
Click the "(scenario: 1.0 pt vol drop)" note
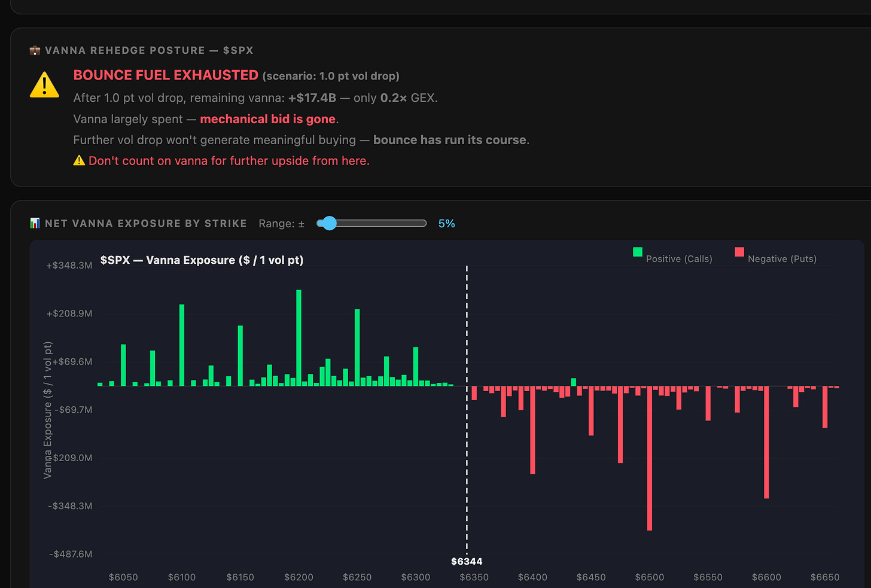(x=331, y=76)
